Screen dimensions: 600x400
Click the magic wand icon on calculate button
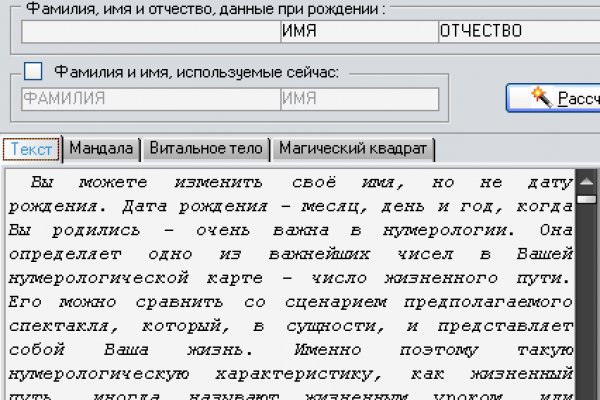[x=542, y=97]
